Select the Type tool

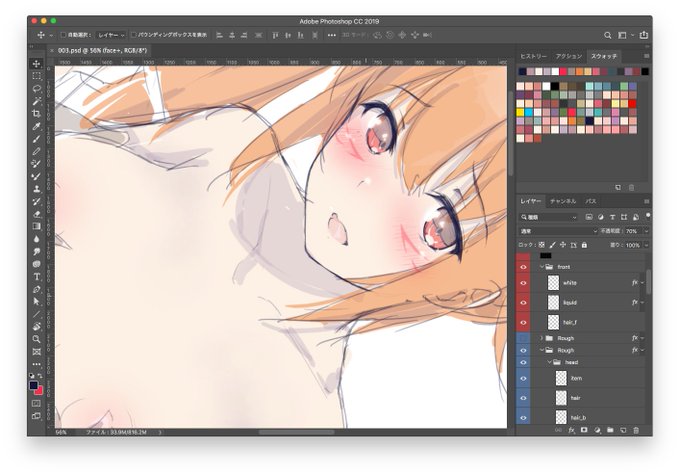click(x=36, y=277)
